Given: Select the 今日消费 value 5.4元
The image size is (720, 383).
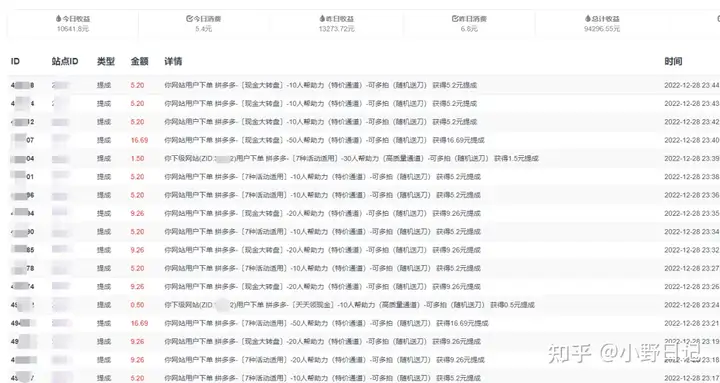Looking at the screenshot, I should 203,29.
